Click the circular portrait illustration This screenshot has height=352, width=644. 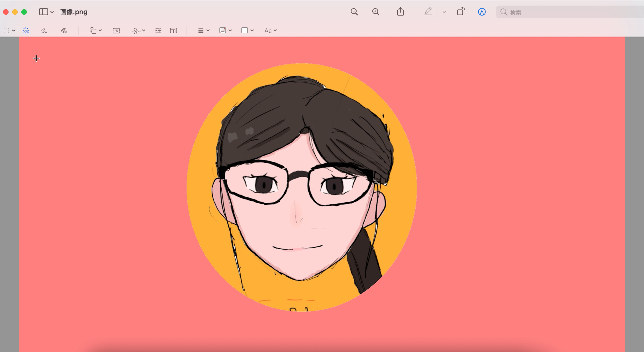[x=302, y=187]
